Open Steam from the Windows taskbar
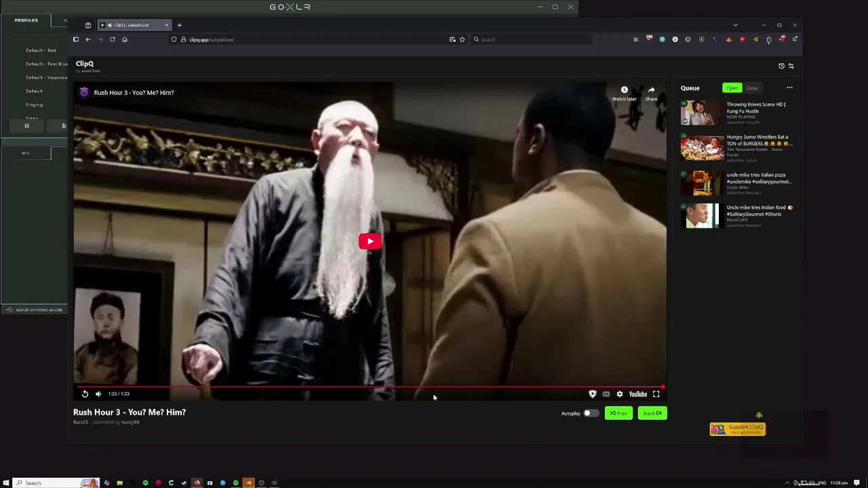The height and width of the screenshot is (488, 868). 184,483
